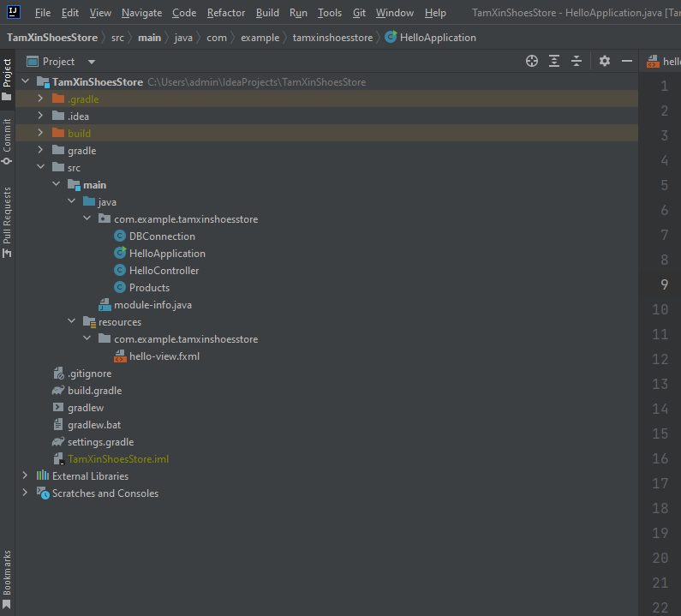Select the DBConnection class
Screen dimensions: 681x616
162,236
